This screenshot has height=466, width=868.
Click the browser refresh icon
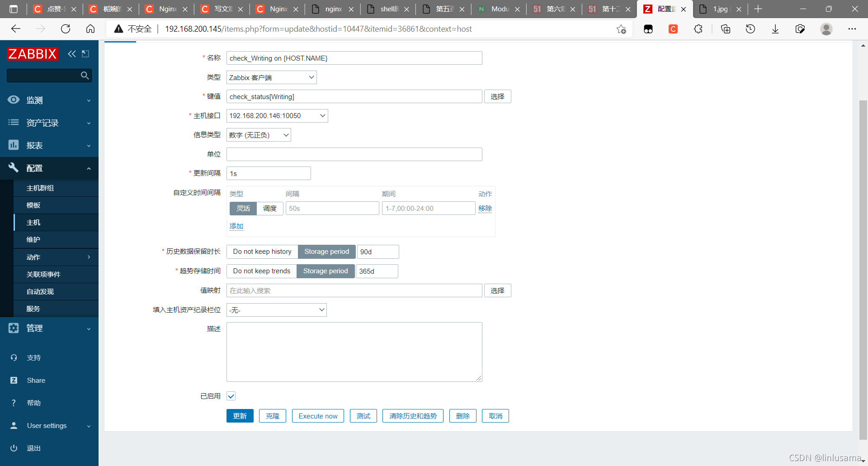[66, 29]
